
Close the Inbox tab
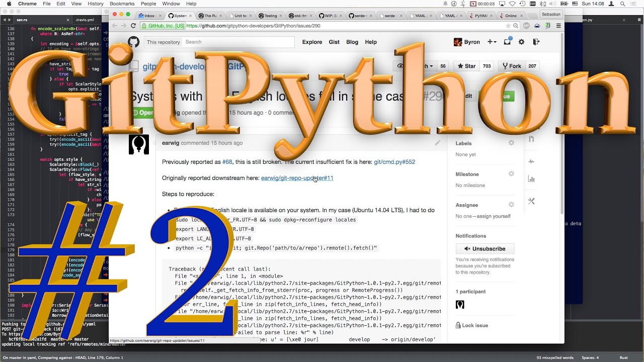[x=160, y=16]
